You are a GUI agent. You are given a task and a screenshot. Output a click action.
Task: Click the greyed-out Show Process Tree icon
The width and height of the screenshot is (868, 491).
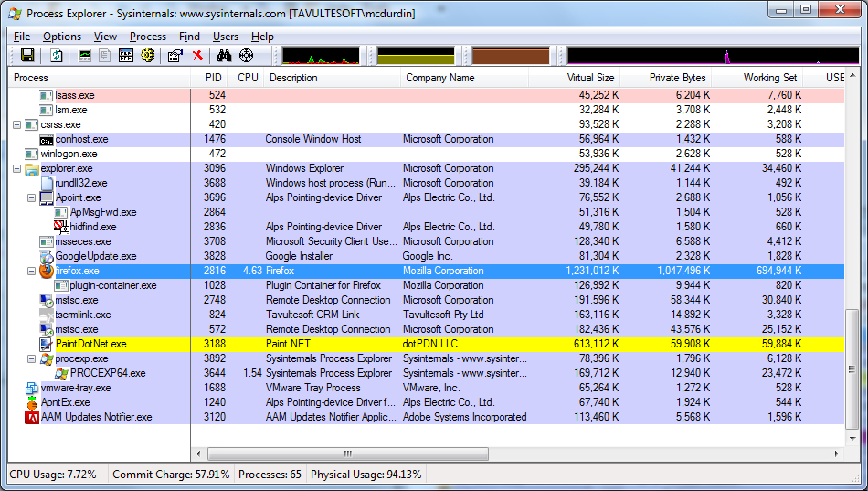click(105, 56)
